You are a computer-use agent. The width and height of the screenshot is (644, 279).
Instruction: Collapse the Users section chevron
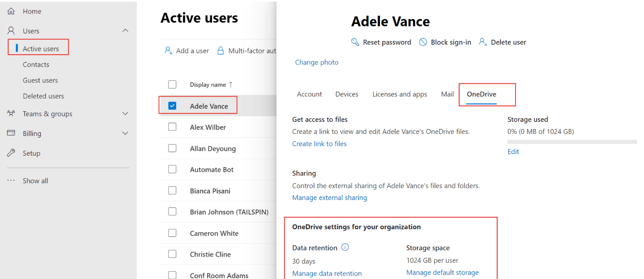click(x=125, y=31)
